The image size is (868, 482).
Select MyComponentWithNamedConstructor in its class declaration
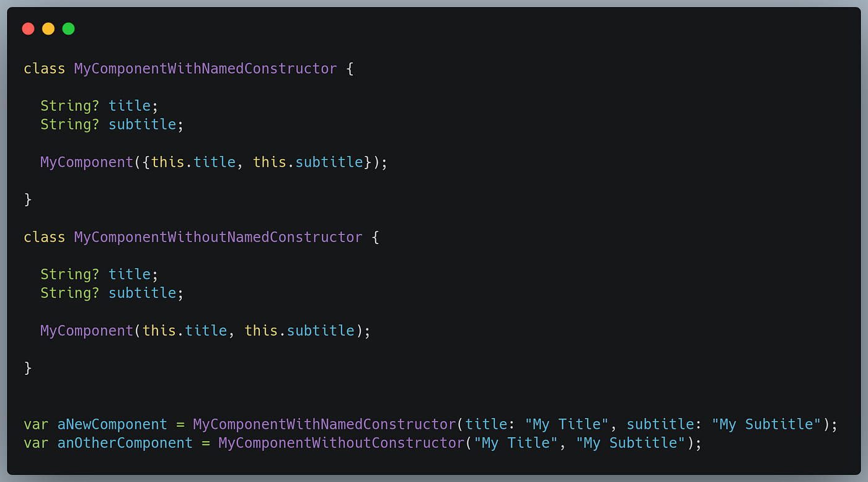(x=206, y=68)
